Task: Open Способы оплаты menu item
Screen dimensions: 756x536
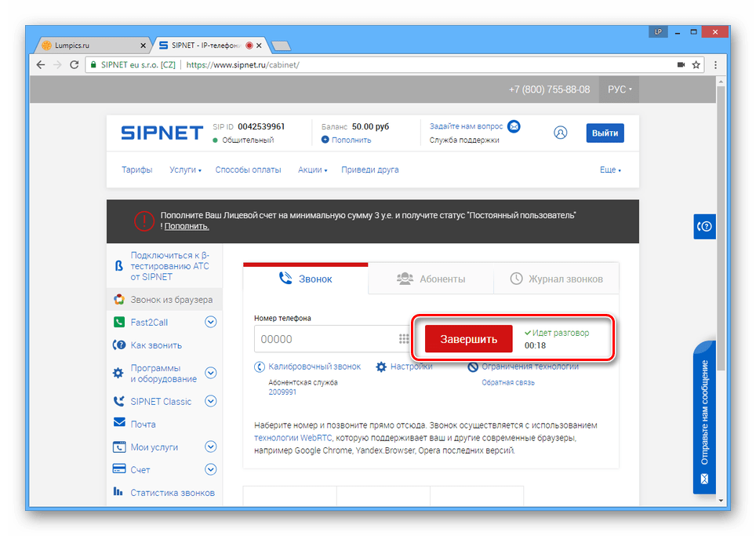Action: coord(249,170)
